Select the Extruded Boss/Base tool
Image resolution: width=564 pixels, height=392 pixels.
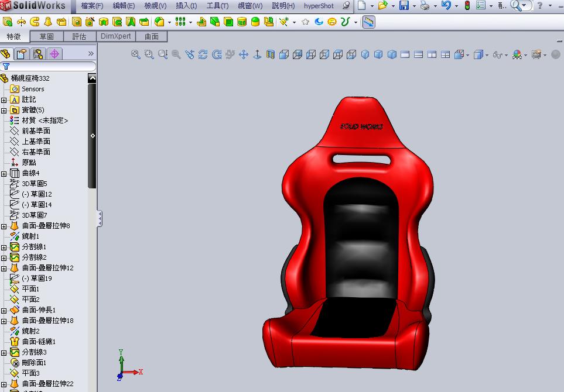7,22
